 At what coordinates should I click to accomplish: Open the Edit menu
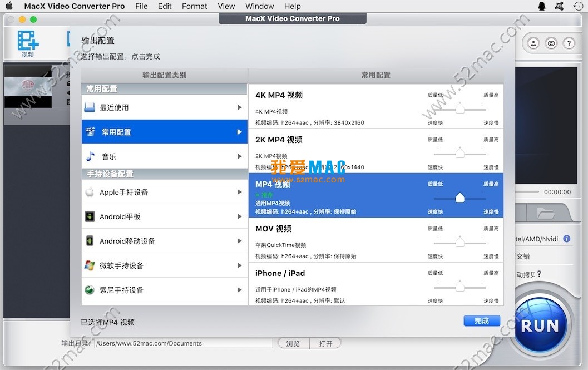[x=165, y=6]
